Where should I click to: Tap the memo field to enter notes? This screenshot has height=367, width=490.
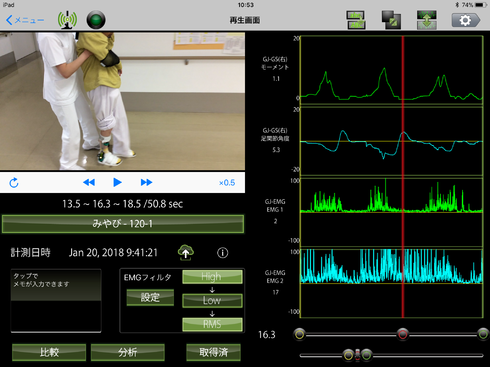(x=56, y=301)
